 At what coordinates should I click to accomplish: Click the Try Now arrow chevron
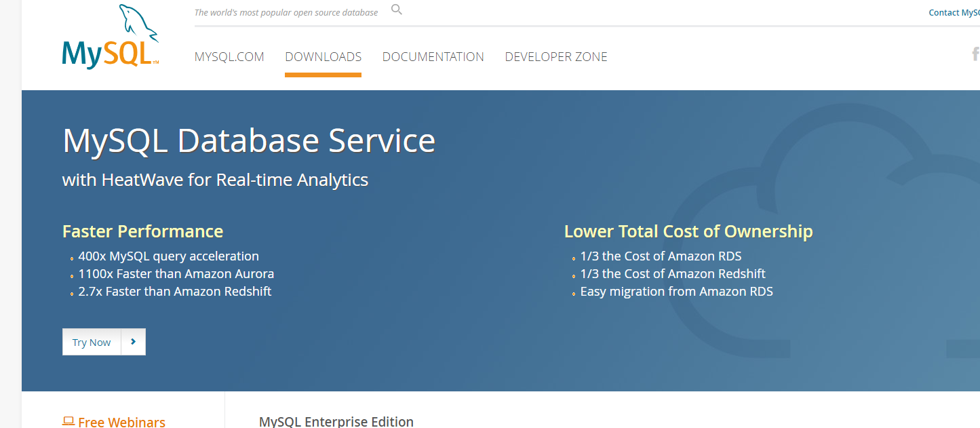(133, 342)
